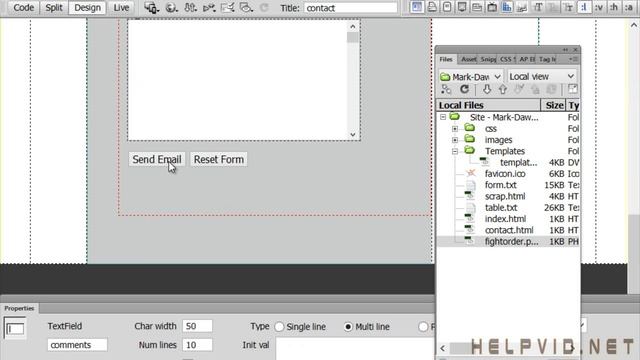Click Check Out files icon
Viewport: 640px width, 360px height.
click(519, 89)
